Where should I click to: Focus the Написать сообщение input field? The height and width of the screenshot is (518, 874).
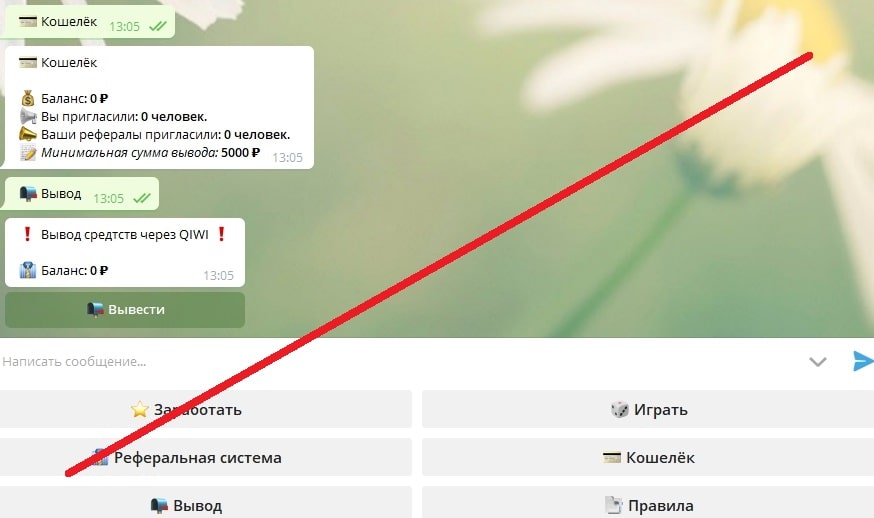click(x=401, y=361)
